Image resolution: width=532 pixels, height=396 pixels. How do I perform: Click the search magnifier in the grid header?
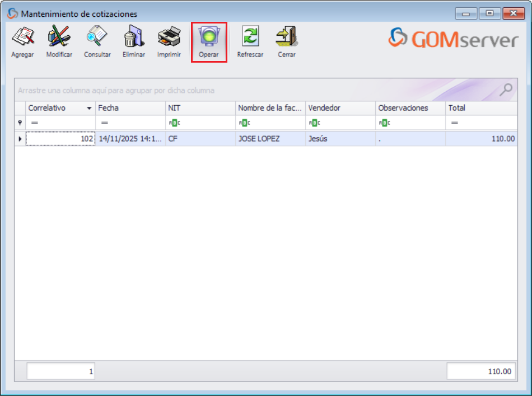(x=506, y=89)
